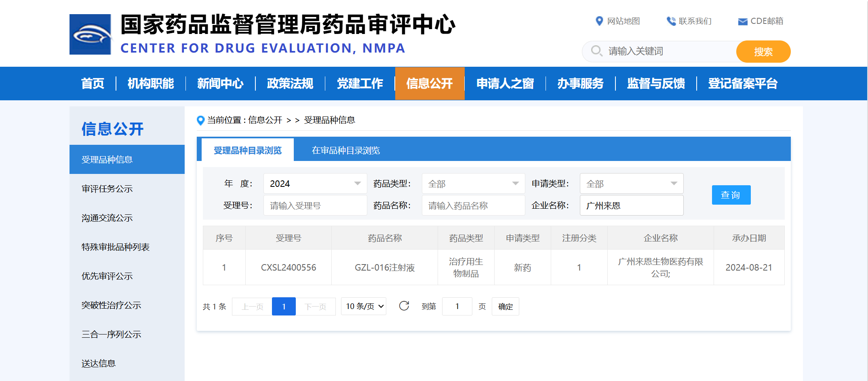868x381 pixels.
Task: Open the 药品类型 dropdown
Action: pyautogui.click(x=473, y=184)
